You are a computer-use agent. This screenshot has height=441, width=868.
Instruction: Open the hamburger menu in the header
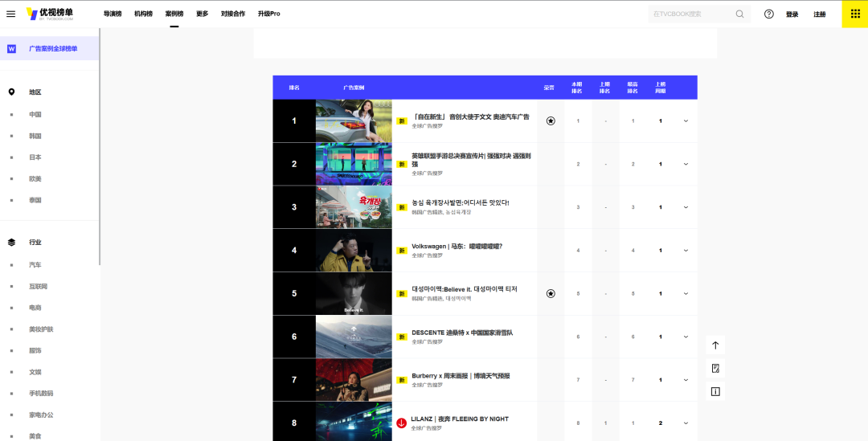point(10,14)
